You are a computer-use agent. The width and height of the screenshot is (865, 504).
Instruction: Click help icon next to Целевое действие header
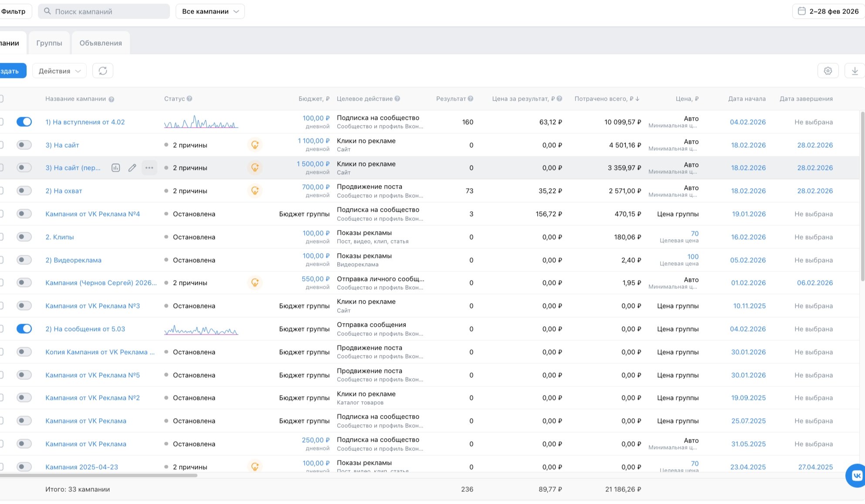click(x=397, y=99)
